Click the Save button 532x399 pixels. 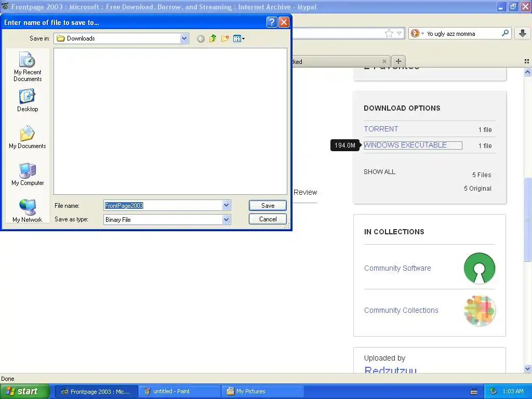tap(268, 205)
